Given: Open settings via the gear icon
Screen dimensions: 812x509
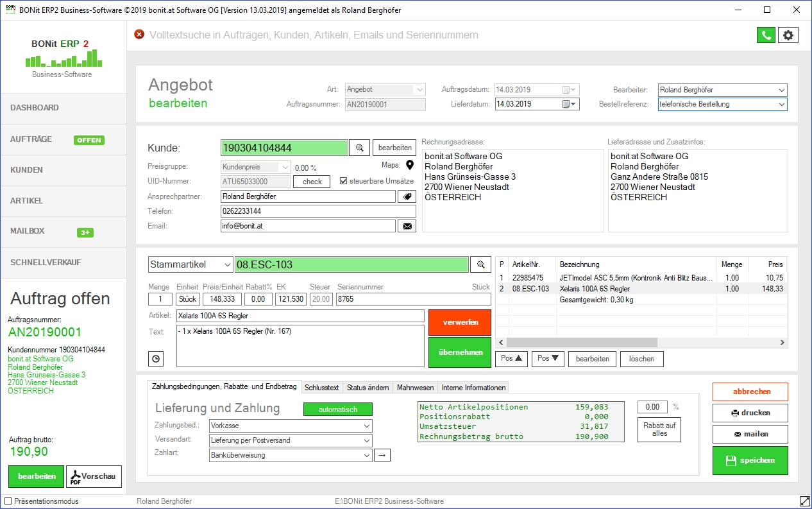Looking at the screenshot, I should (x=788, y=35).
